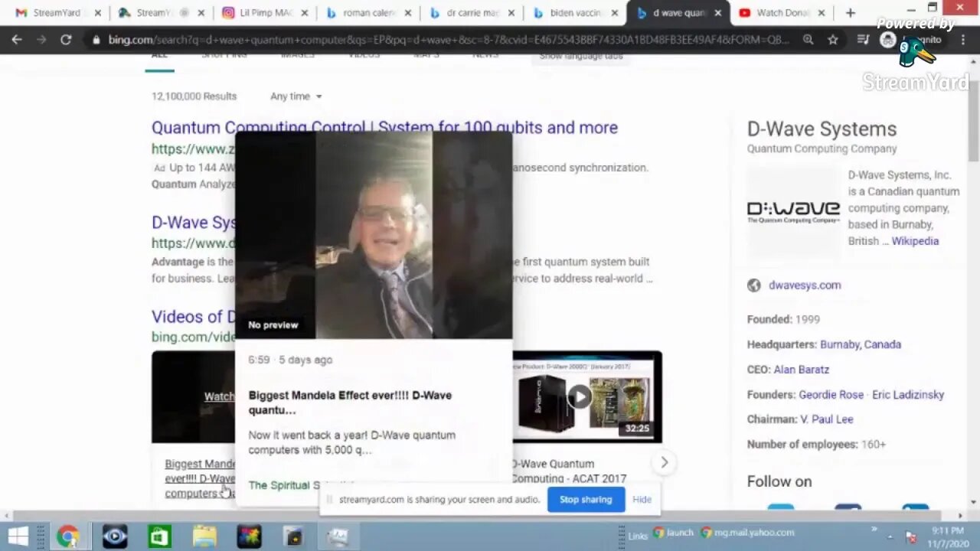Open chairman V. Paul Lee link
The width and height of the screenshot is (980, 551).
pyautogui.click(x=827, y=419)
